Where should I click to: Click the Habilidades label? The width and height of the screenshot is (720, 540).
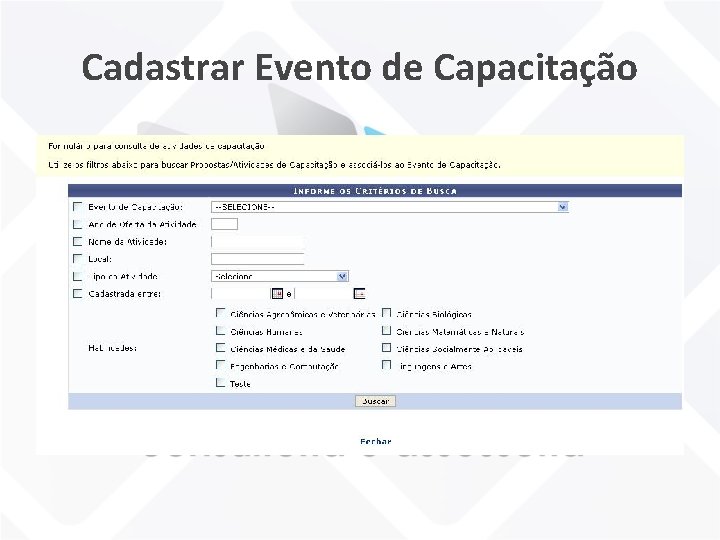112,348
